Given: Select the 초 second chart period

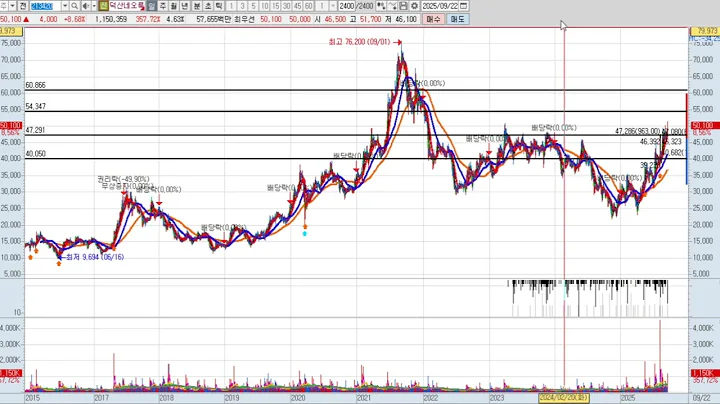Looking at the screenshot, I should coord(208,6).
